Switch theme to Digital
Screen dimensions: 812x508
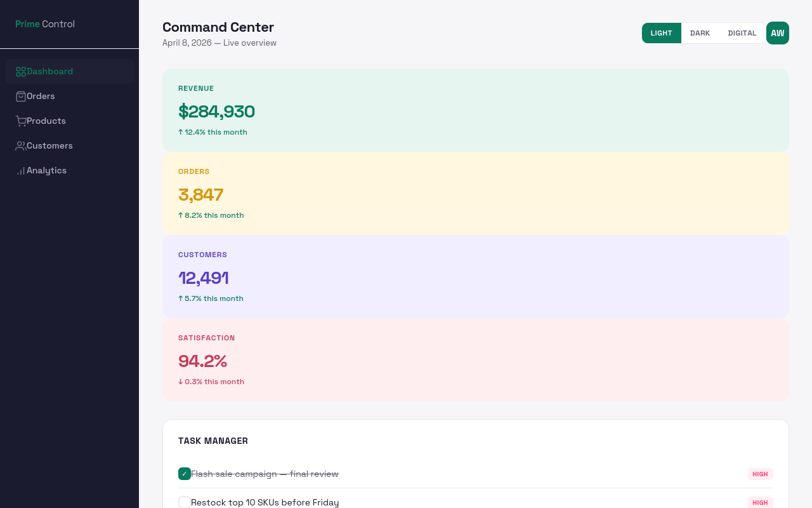pos(742,33)
